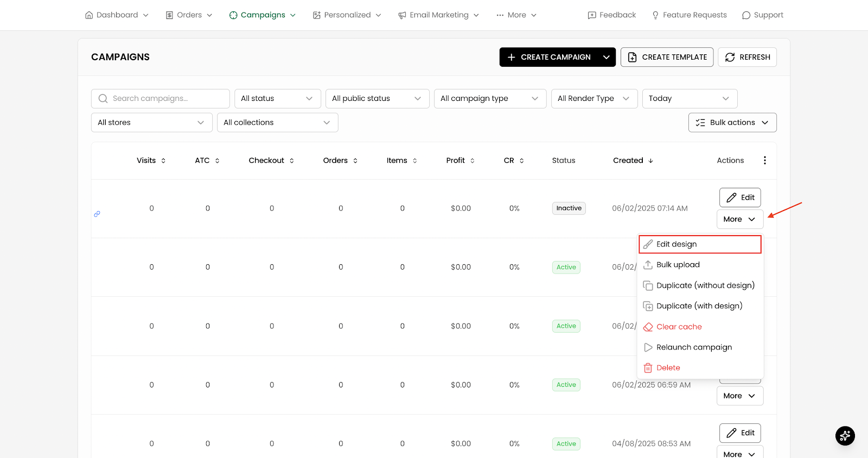This screenshot has width=868, height=458.
Task: Click the AI sparkle assistant button
Action: point(845,435)
